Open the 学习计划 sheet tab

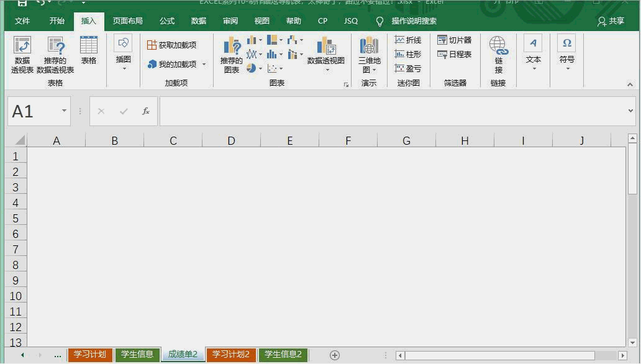pyautogui.click(x=90, y=354)
